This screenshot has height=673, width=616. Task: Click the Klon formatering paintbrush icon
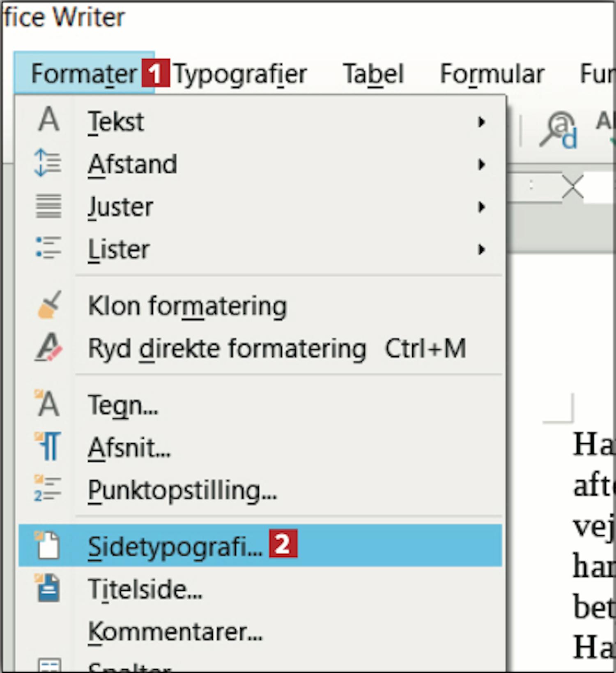point(49,305)
